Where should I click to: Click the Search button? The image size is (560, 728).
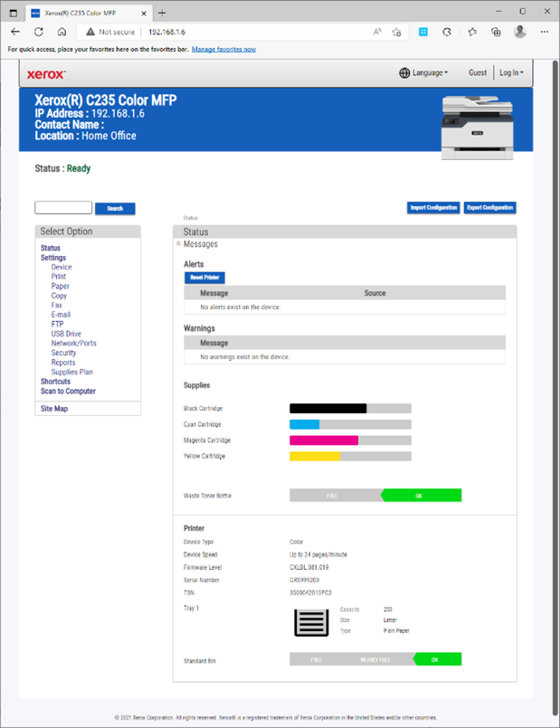pos(115,209)
